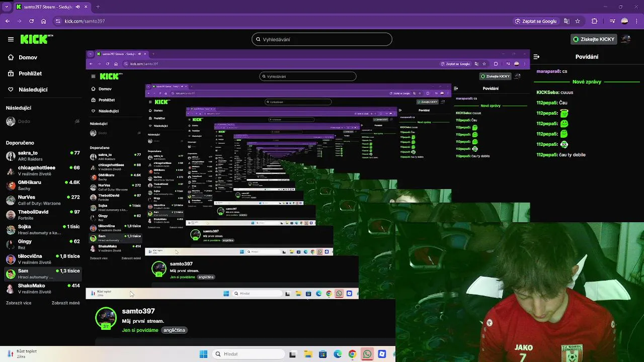Open the tab search dropdown arrow
The image size is (644, 362).
coord(7,7)
